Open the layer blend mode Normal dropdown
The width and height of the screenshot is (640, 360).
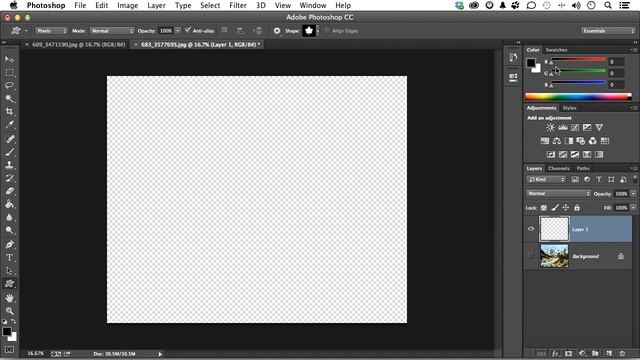coord(558,193)
